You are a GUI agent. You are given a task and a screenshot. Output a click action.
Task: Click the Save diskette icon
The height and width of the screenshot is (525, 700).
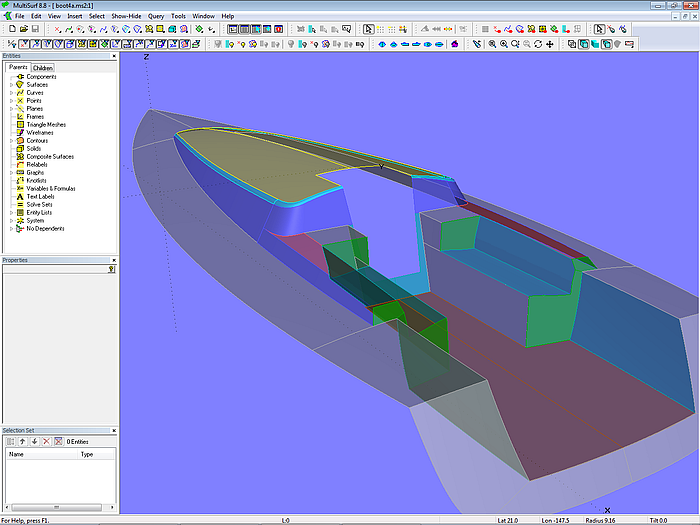pos(33,30)
